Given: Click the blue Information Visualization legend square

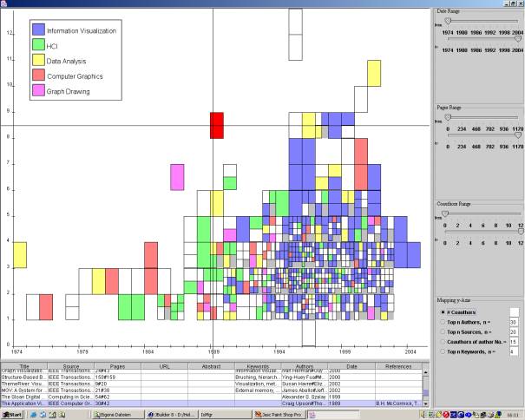Looking at the screenshot, I should [x=39, y=29].
